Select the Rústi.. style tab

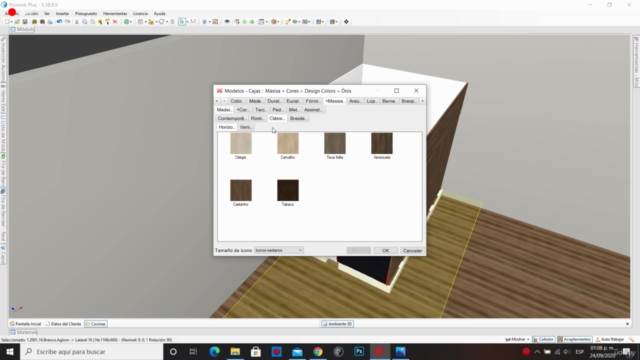pos(257,118)
